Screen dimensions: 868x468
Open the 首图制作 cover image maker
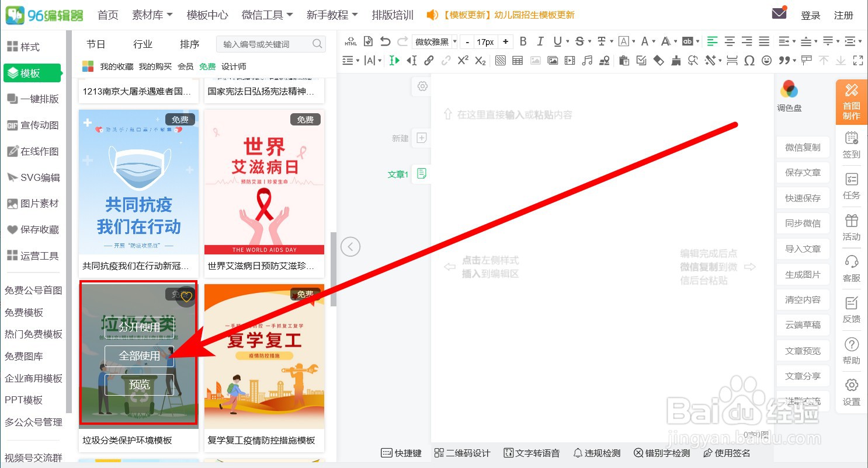pyautogui.click(x=852, y=102)
